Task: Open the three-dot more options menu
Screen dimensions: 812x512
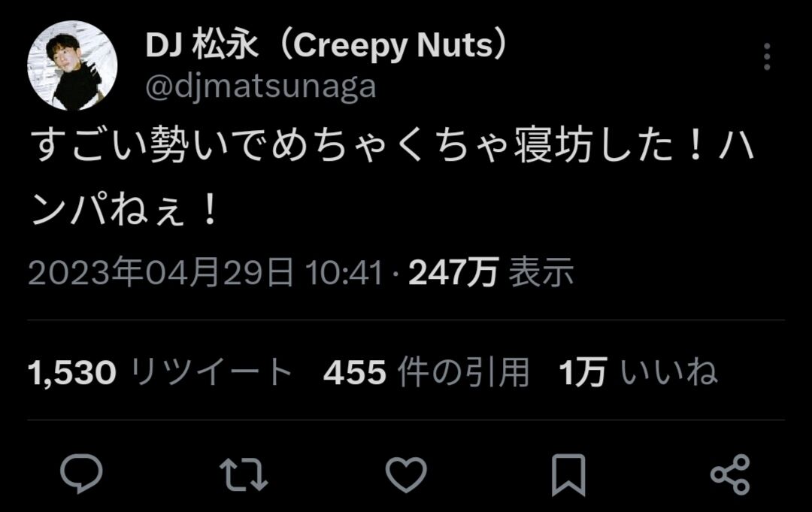Action: [767, 56]
